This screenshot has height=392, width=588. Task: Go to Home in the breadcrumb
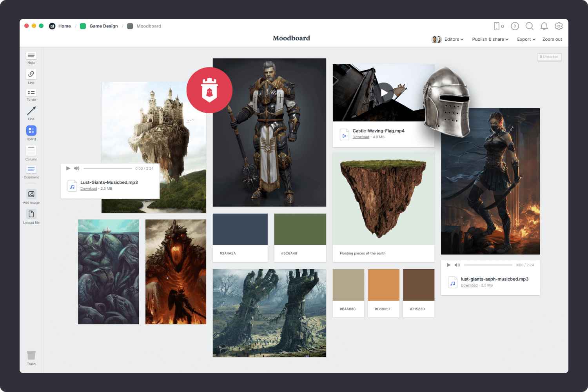[65, 26]
